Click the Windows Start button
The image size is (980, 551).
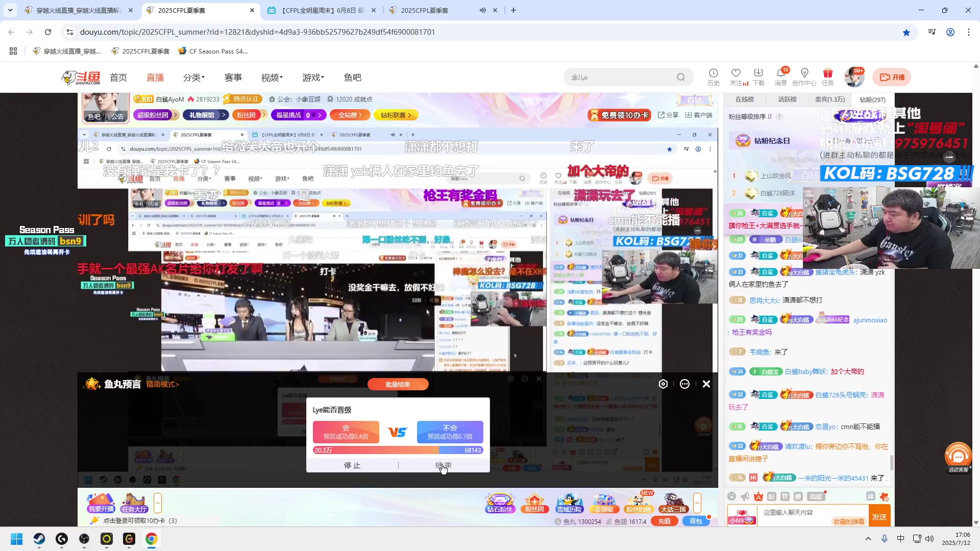tap(16, 539)
